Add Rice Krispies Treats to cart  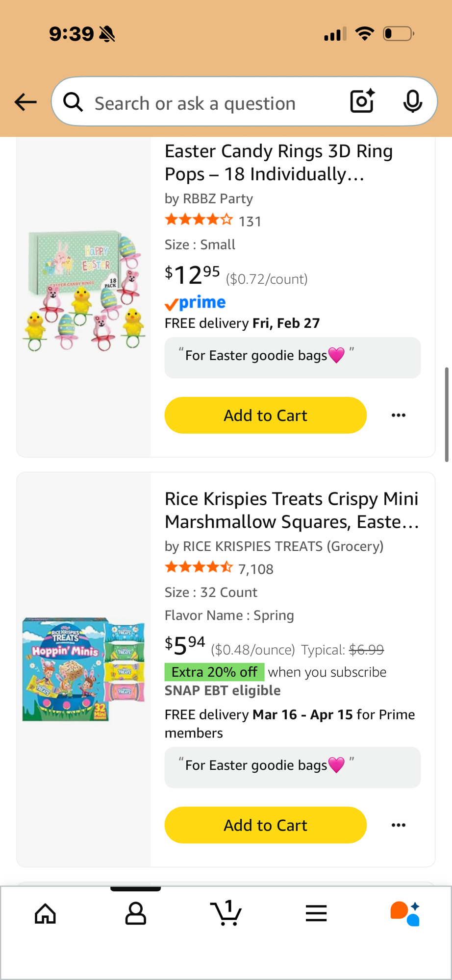pyautogui.click(x=265, y=825)
